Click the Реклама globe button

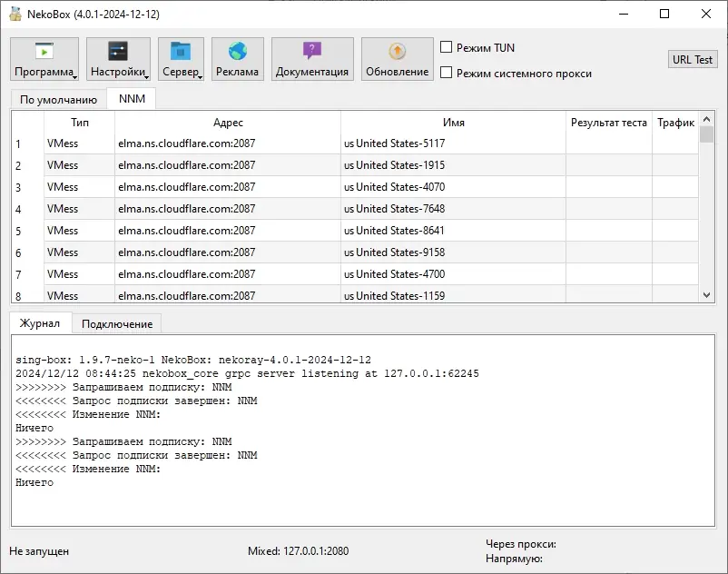[x=237, y=59]
